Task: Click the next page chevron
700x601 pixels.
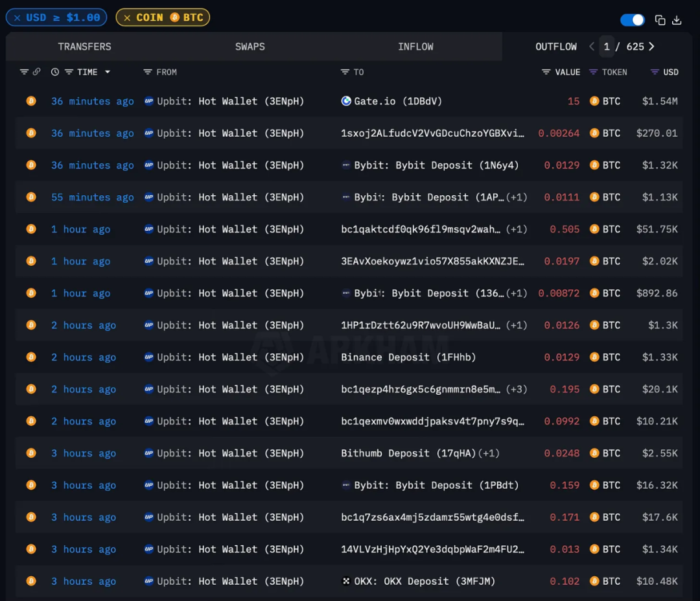Action: click(x=651, y=46)
